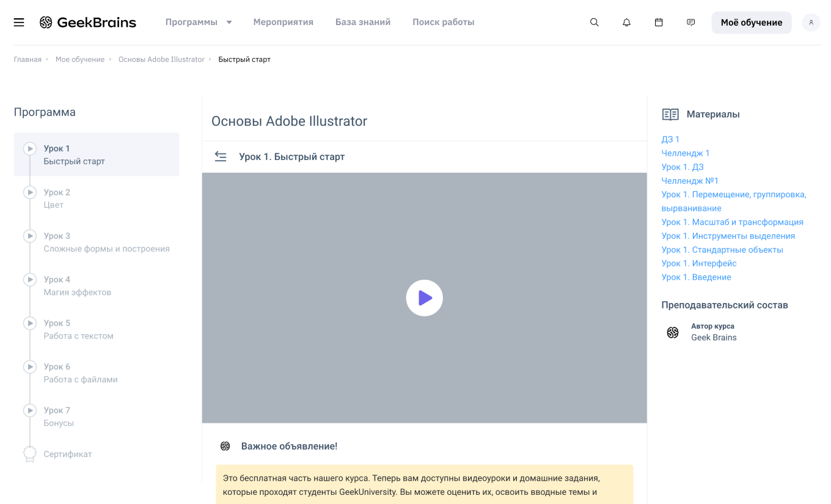
Task: Open material ДЗ 1
Action: point(670,139)
